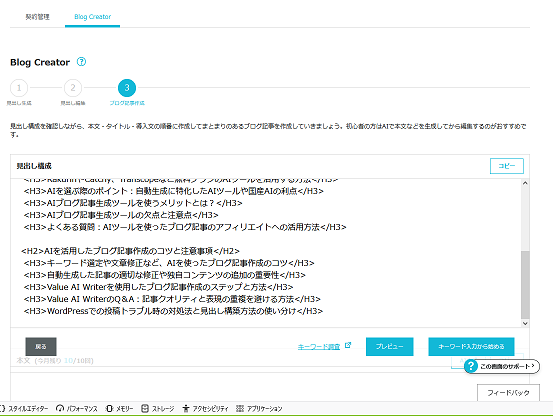Viewport: 553px width, 416px height.
Task: Open the メモリー devtools panel
Action: coord(119,409)
